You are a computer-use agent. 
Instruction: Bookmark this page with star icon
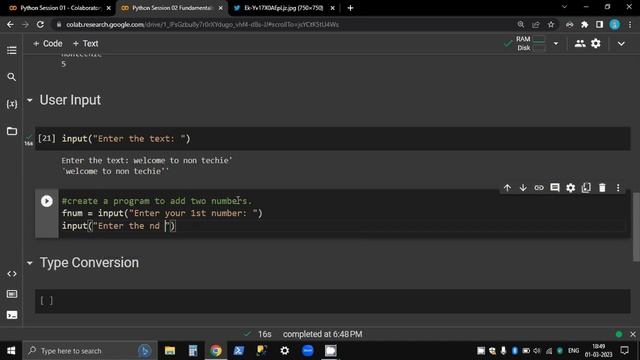click(x=551, y=24)
